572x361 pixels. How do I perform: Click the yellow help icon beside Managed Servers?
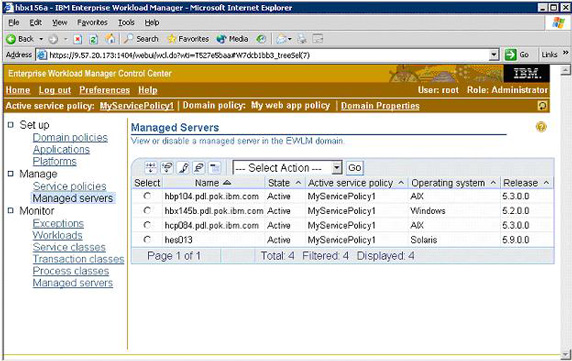(x=541, y=127)
